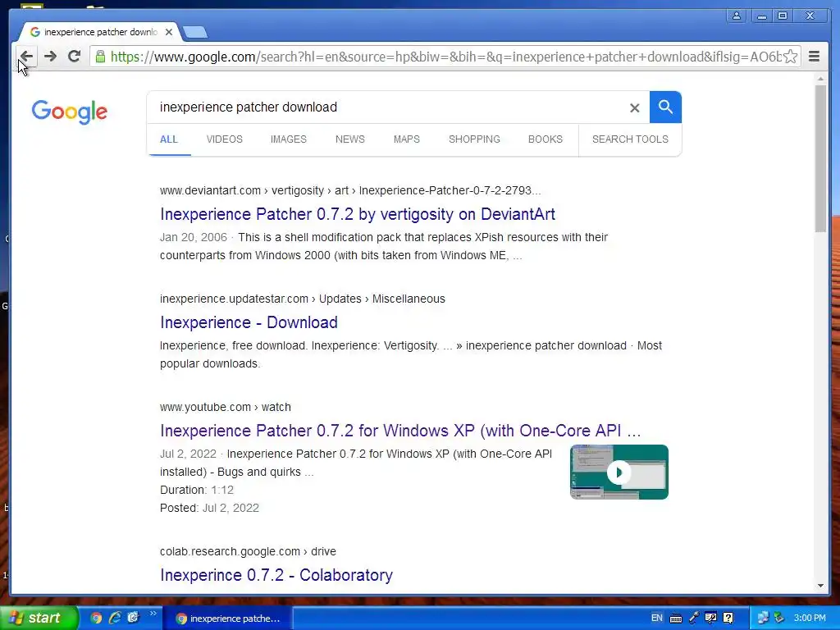Switch to the MAPS tab
Screen dimensions: 840x630
point(407,139)
